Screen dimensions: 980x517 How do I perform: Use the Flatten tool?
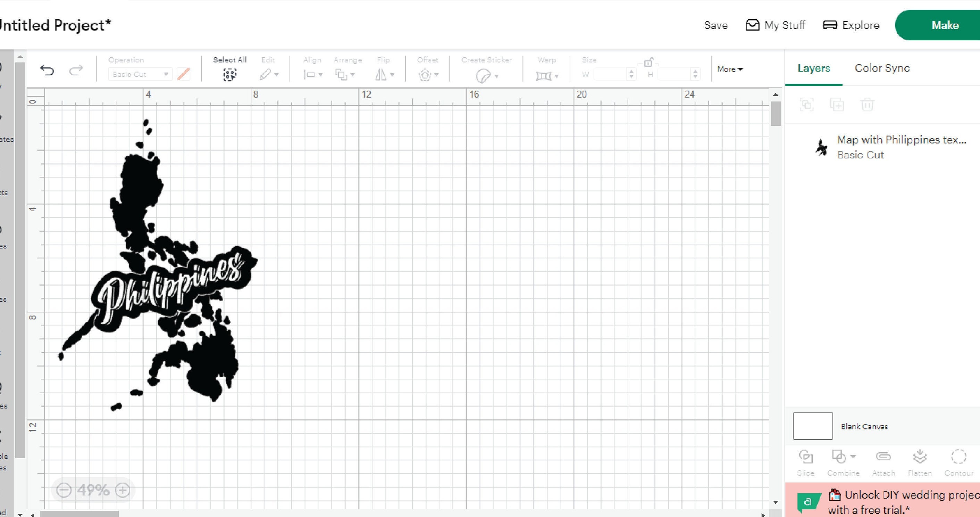[920, 457]
